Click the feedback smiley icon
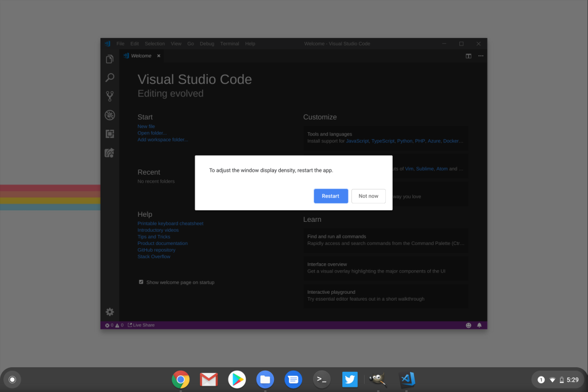588x392 pixels. tap(469, 325)
